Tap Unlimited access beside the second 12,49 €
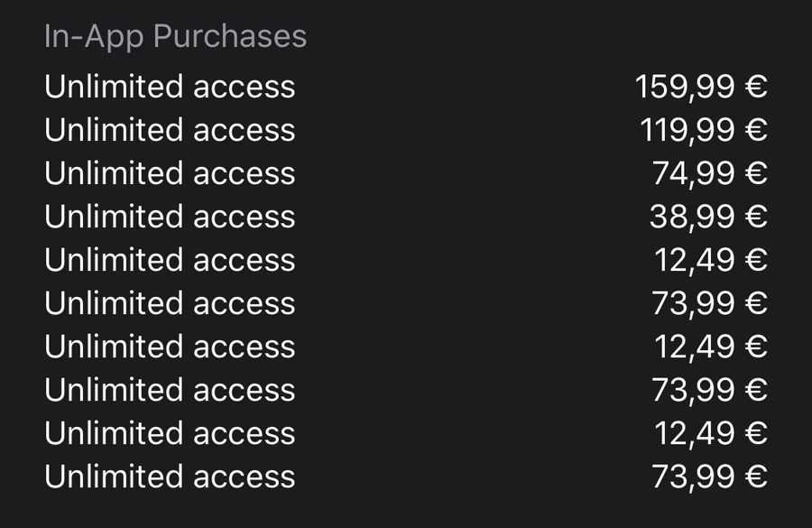 pos(170,346)
